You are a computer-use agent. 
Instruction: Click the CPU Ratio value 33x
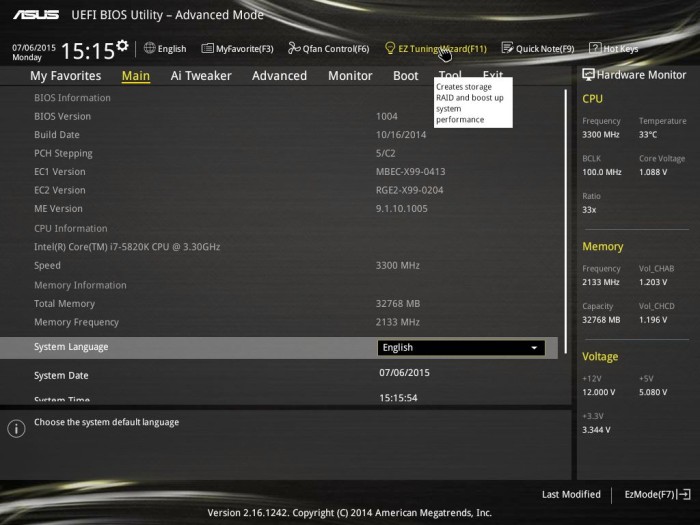[x=589, y=209]
